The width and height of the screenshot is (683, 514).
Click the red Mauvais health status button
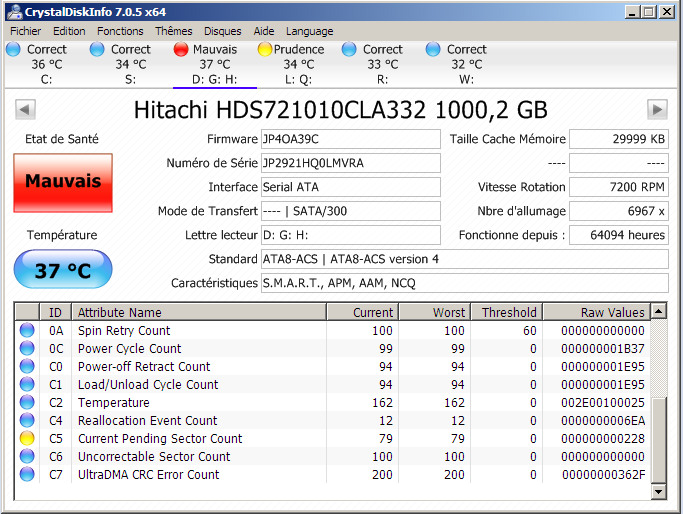coord(63,183)
